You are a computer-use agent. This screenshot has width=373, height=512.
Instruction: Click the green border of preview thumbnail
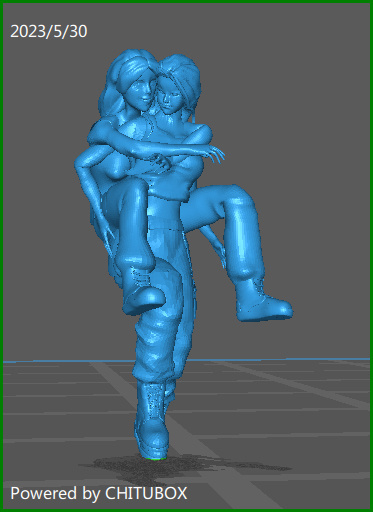tap(187, 1)
